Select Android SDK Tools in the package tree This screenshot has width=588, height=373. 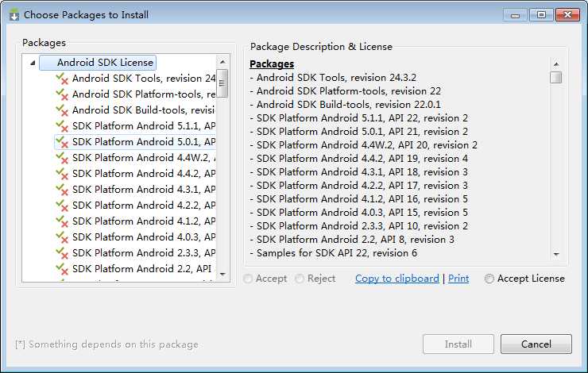144,79
